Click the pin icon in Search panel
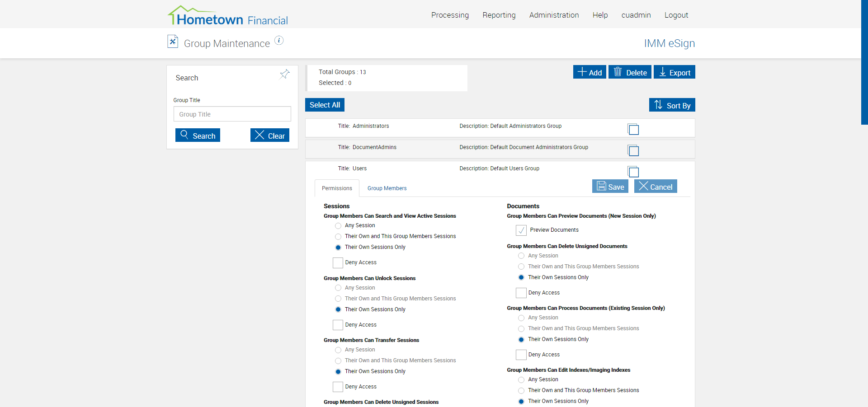The height and width of the screenshot is (407, 868). 284,74
